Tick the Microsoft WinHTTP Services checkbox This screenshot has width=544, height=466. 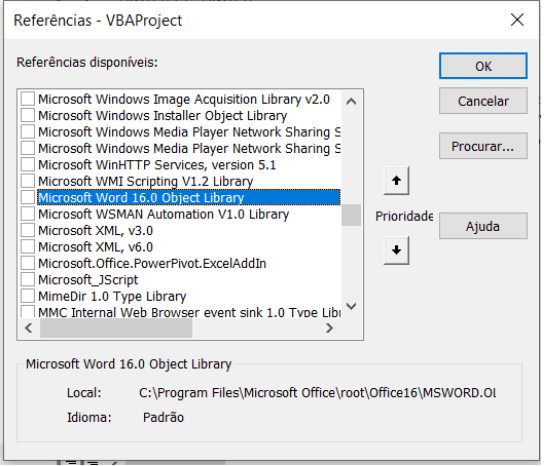(x=28, y=164)
